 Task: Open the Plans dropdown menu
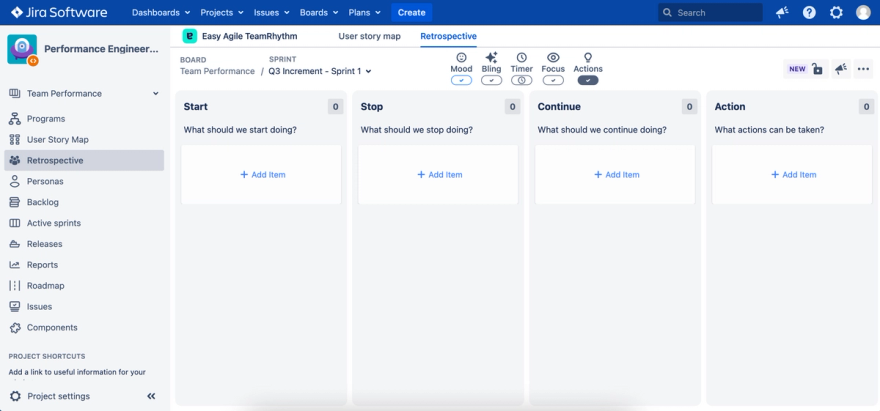click(x=365, y=12)
